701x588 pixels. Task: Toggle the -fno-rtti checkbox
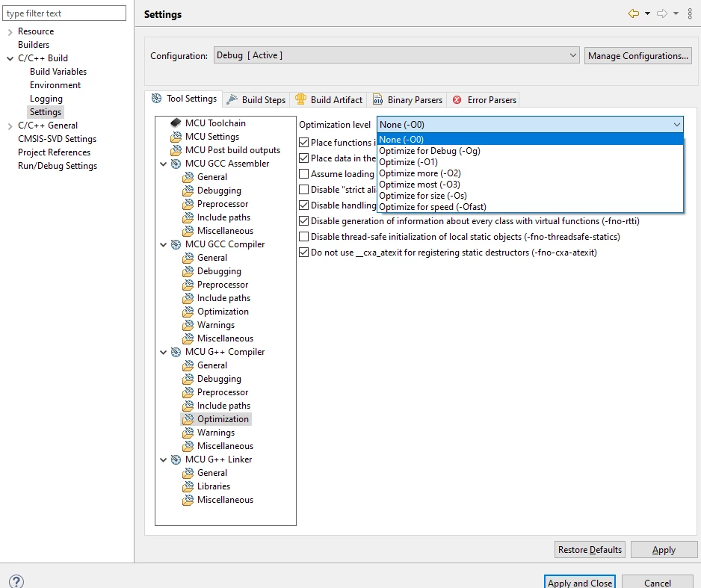click(303, 221)
